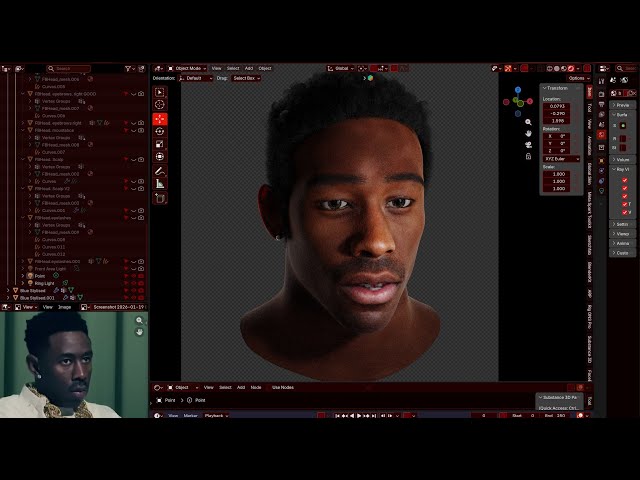Select the Add Cube tool
640x480 pixels.
pyautogui.click(x=160, y=198)
